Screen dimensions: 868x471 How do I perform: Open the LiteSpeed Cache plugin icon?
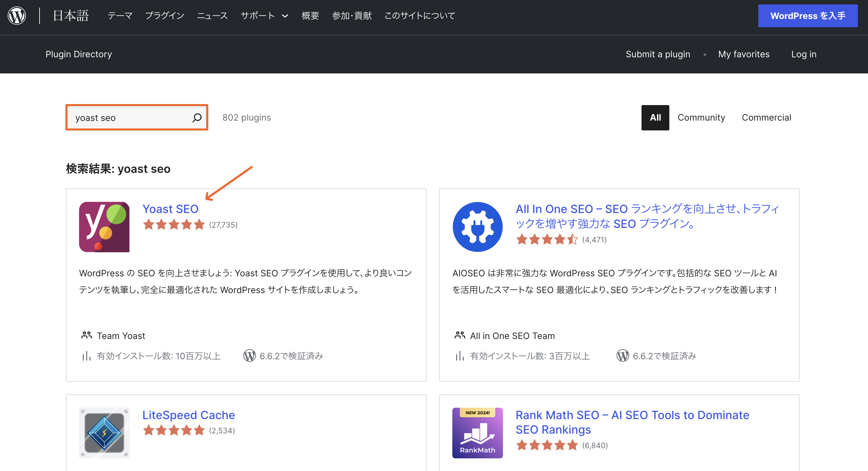(x=104, y=433)
